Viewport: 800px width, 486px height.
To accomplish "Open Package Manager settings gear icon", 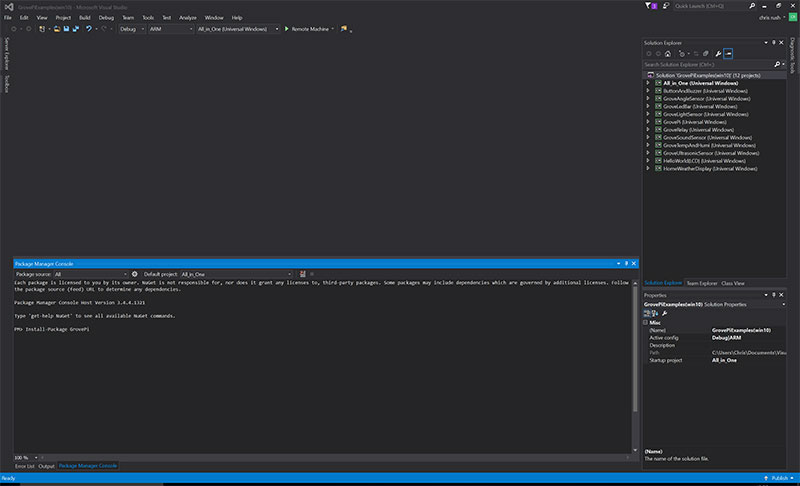I will 135,273.
